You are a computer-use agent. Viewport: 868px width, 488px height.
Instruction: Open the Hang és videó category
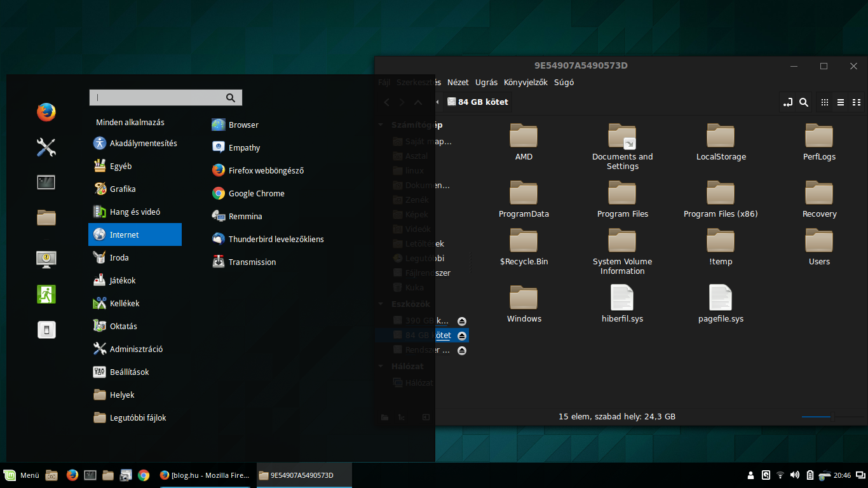tap(135, 212)
